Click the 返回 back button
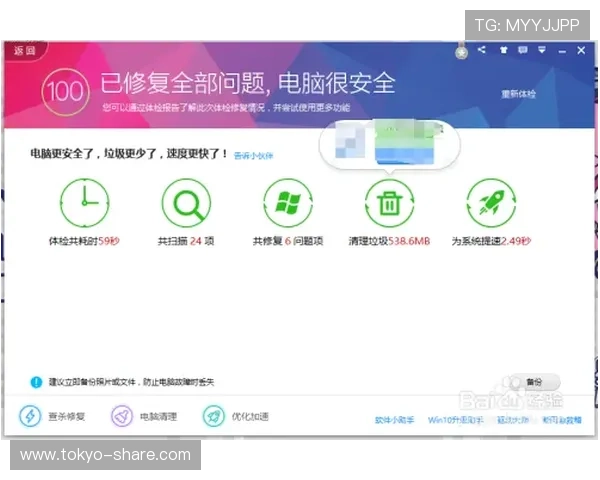Screen dimensions: 600x480 coord(24,51)
